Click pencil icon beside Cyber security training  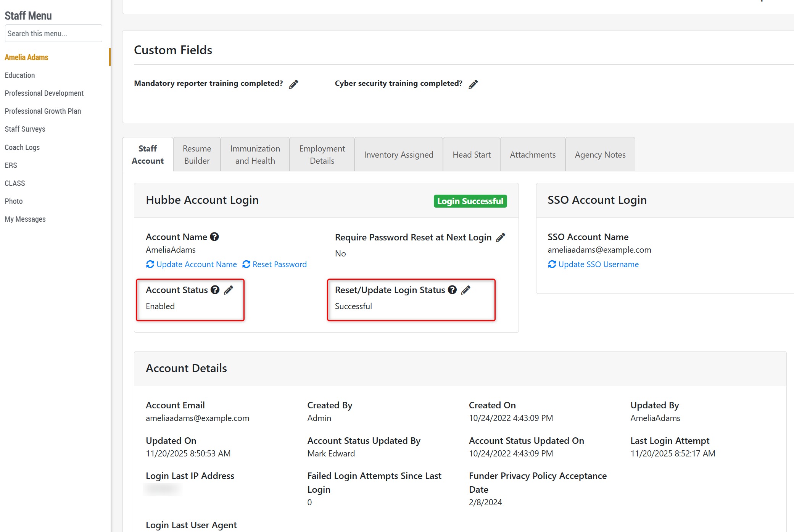pos(473,84)
